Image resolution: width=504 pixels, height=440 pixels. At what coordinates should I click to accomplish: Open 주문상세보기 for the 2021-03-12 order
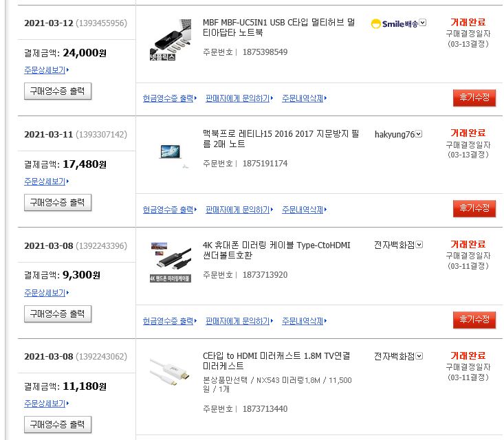click(x=45, y=70)
